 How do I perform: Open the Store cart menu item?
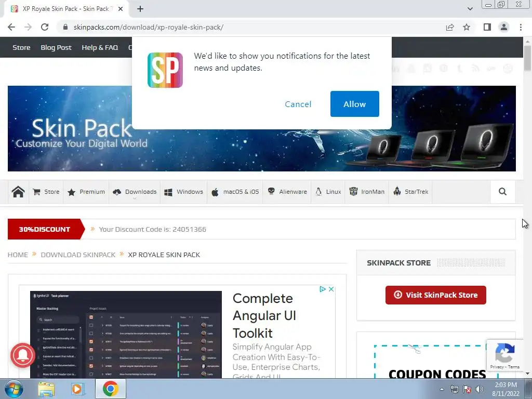tap(46, 192)
